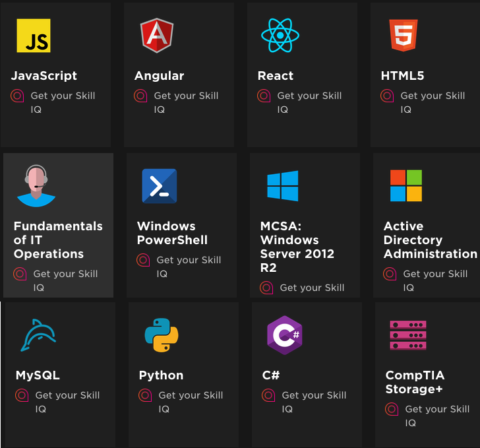Select 'Get your Skill IQ' under Python

191,402
